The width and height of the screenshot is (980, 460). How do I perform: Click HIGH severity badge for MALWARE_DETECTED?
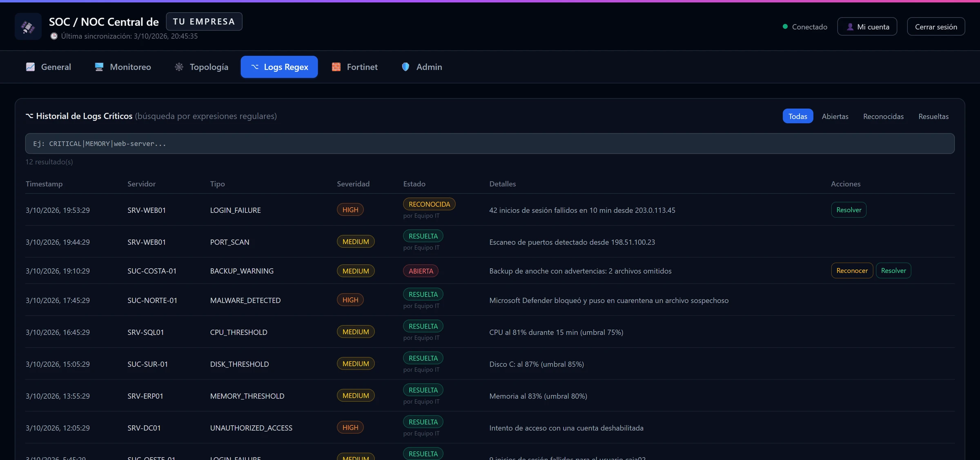(x=350, y=300)
